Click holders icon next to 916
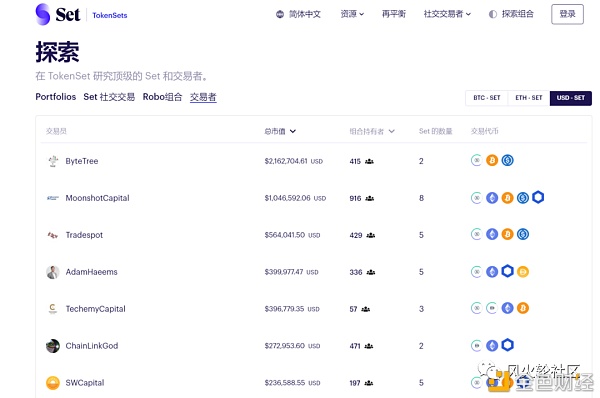The height and width of the screenshot is (398, 600). click(x=370, y=198)
